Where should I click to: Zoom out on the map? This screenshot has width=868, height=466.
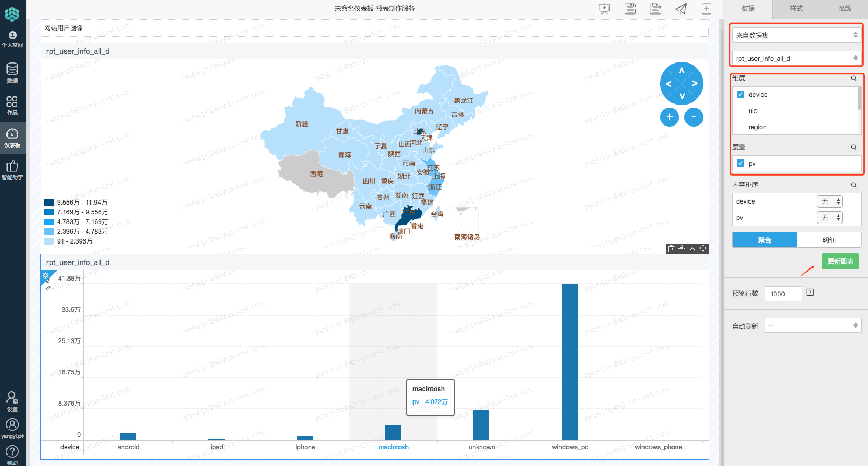click(694, 117)
